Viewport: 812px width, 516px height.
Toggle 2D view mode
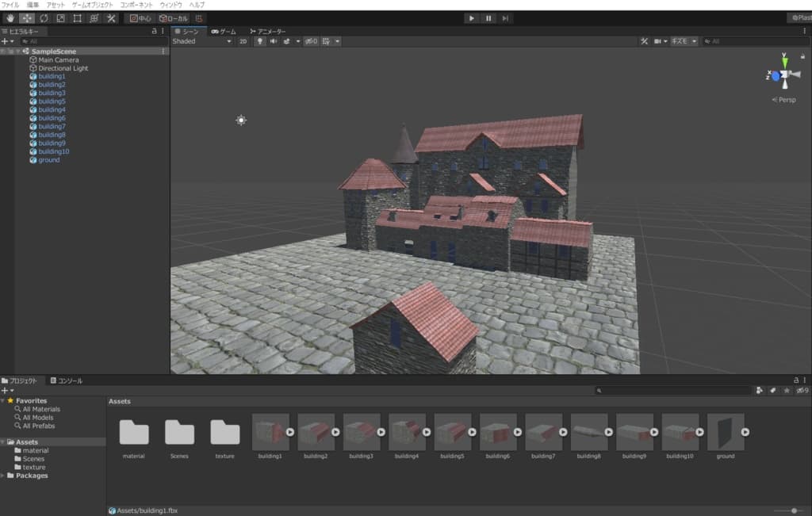[x=243, y=41]
